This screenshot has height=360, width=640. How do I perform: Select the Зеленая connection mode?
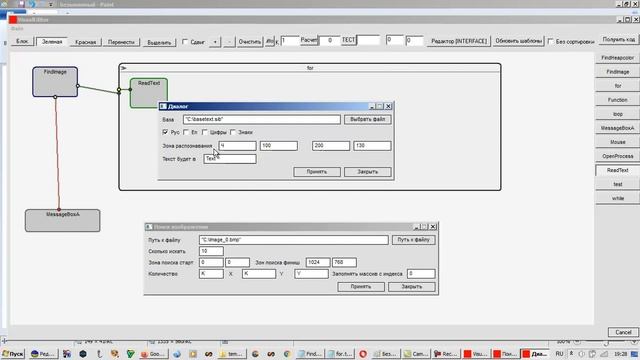click(52, 42)
